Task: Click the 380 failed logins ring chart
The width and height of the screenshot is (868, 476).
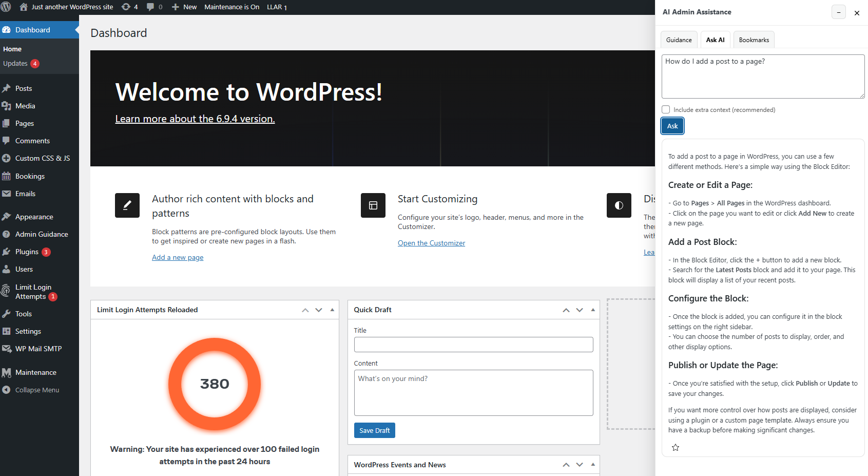Action: [215, 384]
